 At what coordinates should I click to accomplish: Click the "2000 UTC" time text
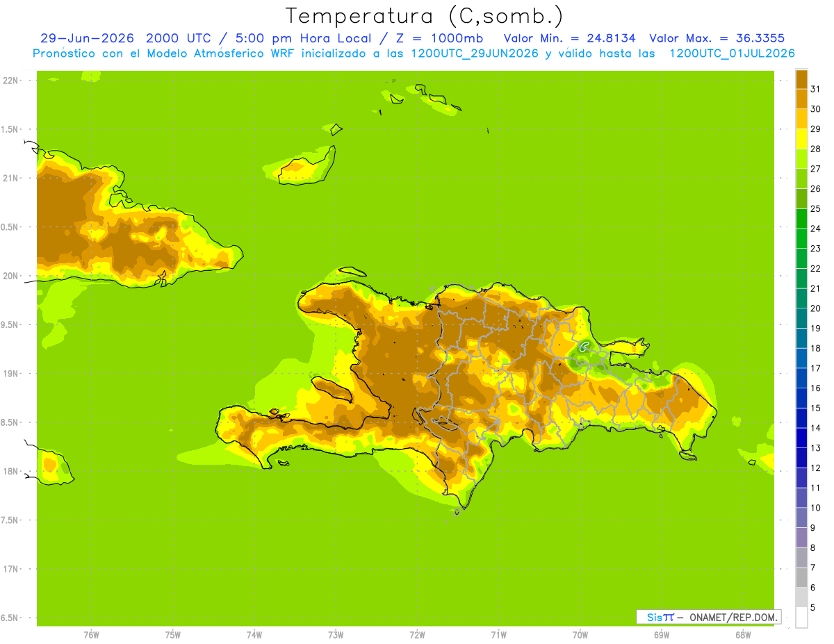point(179,38)
